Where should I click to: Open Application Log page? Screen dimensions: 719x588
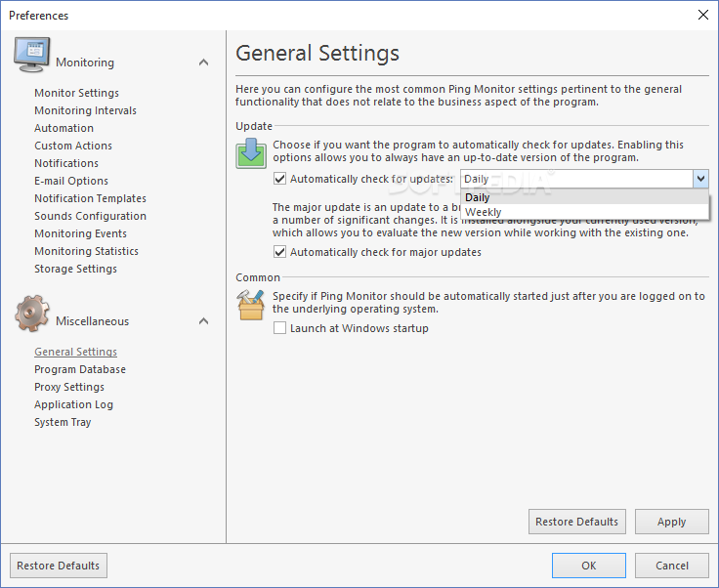(73, 404)
